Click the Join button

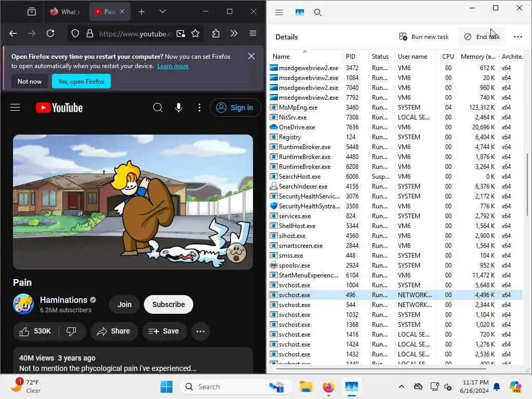click(125, 304)
